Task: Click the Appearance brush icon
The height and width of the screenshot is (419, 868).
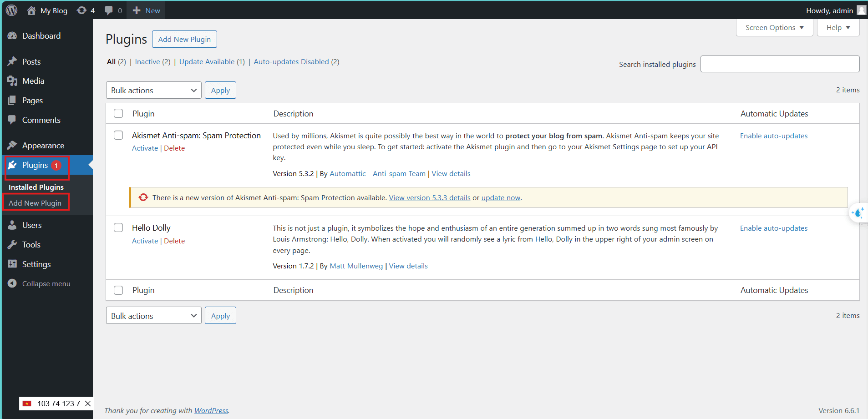Action: click(x=12, y=146)
